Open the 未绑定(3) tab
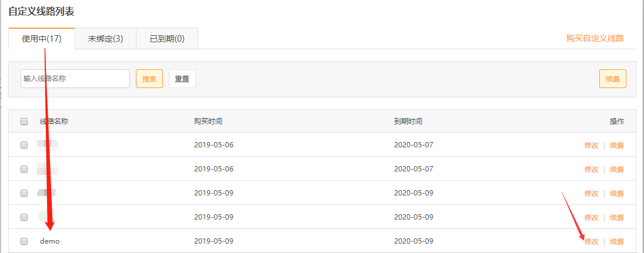 tap(105, 39)
